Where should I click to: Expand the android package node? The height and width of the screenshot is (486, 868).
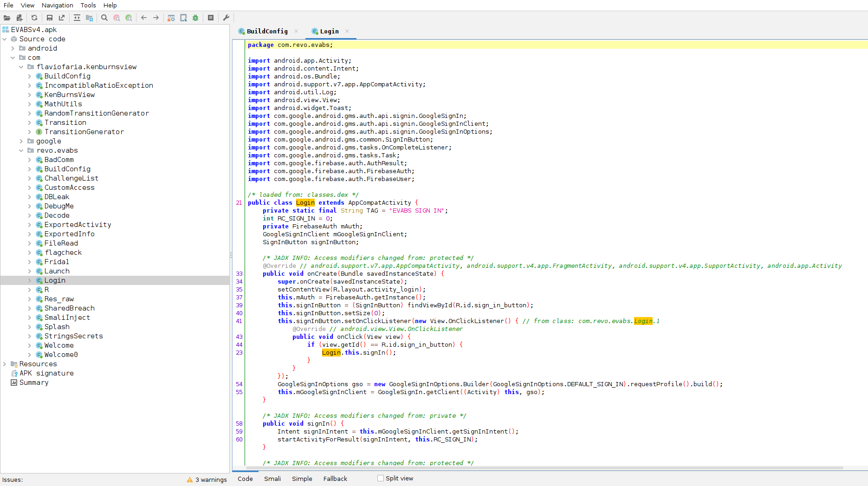[13, 48]
